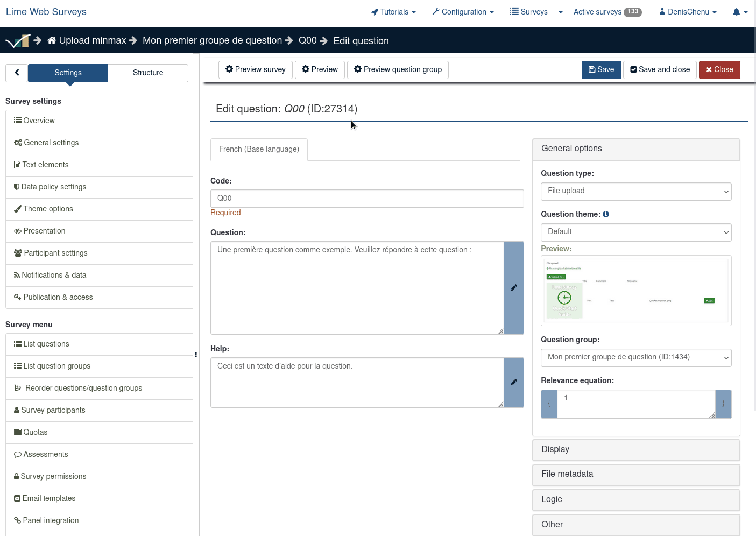Click the question theme preview thumbnail

tap(635, 291)
